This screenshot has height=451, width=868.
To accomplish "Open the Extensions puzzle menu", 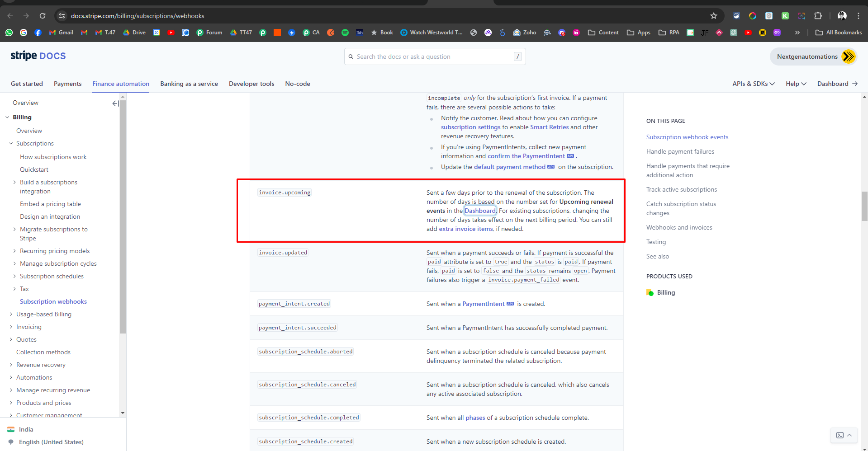I will point(818,16).
